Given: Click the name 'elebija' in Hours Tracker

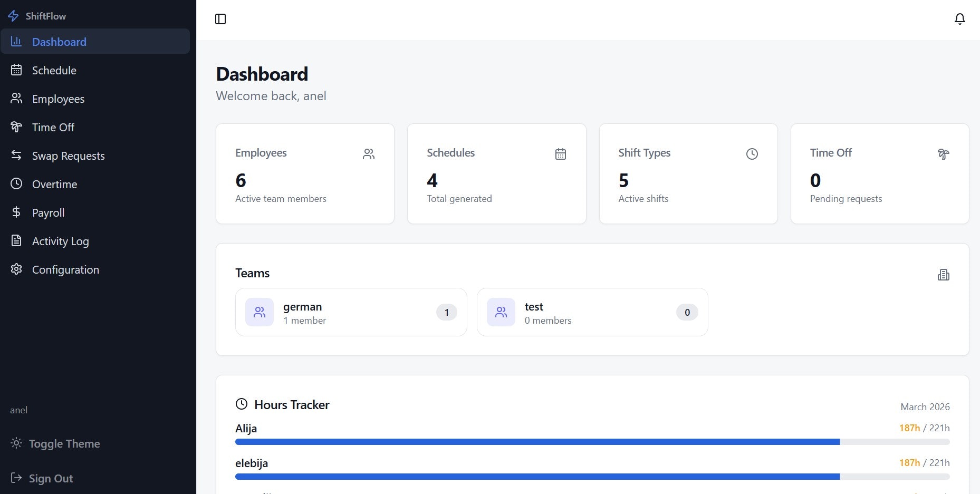Looking at the screenshot, I should pyautogui.click(x=252, y=463).
